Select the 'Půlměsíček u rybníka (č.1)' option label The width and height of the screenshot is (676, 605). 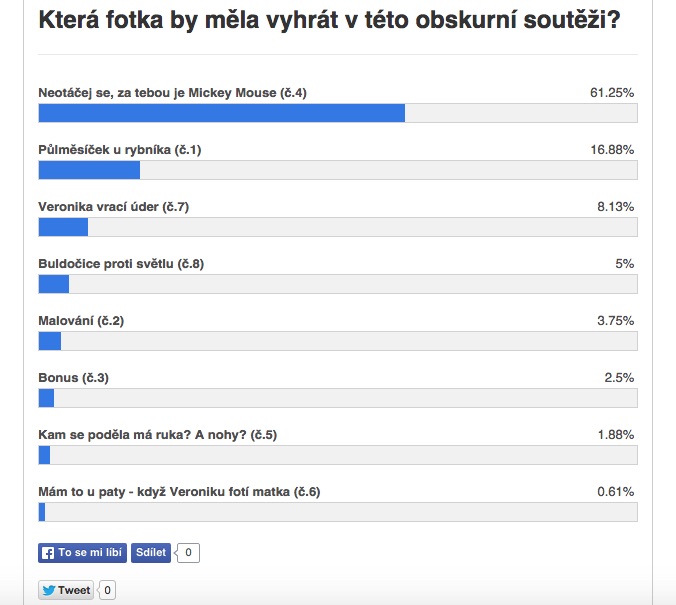(x=120, y=150)
